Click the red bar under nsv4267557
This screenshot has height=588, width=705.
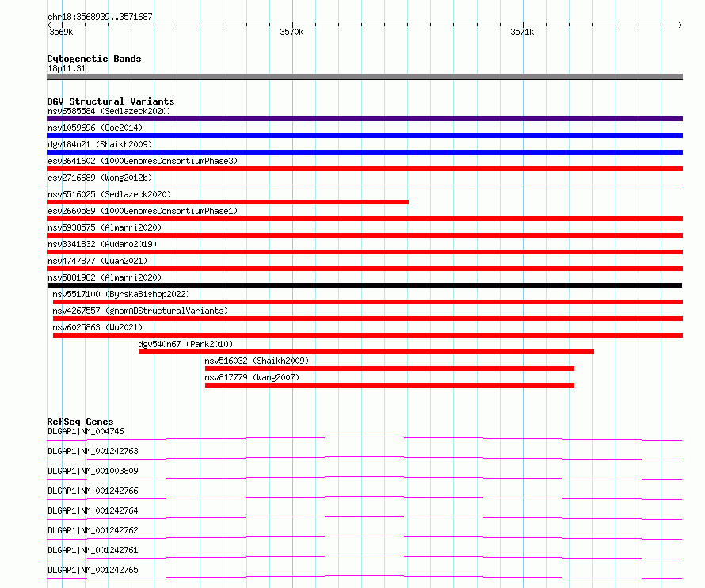pyautogui.click(x=368, y=319)
